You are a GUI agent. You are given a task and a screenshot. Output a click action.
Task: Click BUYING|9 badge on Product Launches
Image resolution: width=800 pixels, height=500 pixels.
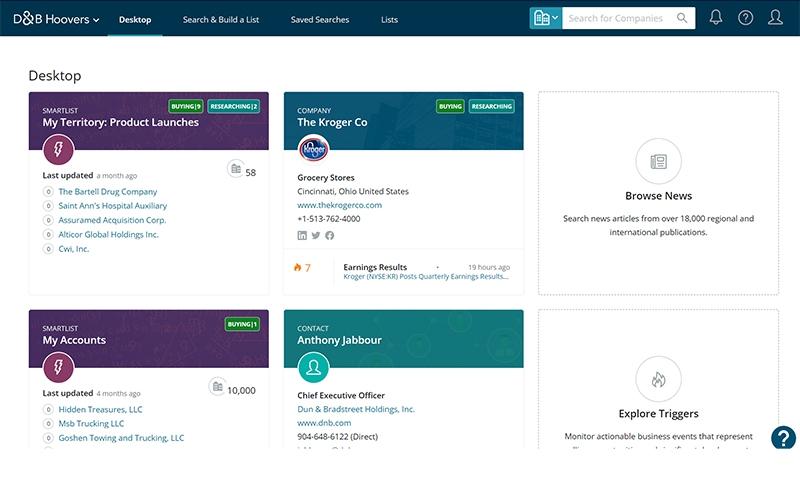click(x=186, y=106)
